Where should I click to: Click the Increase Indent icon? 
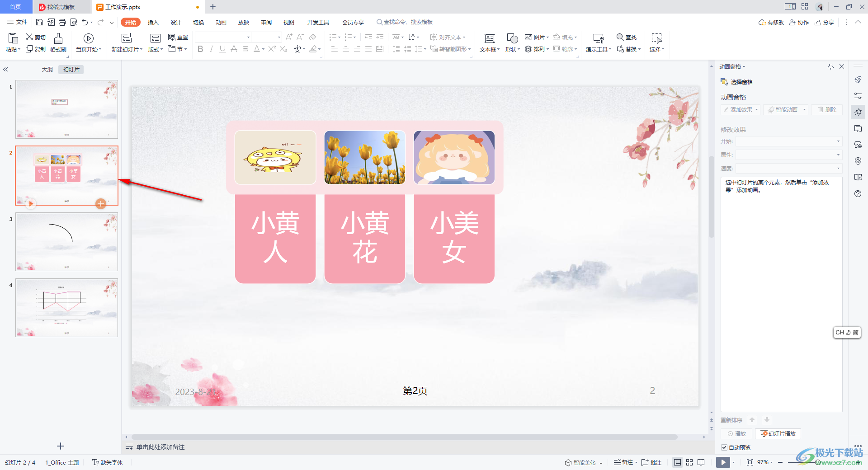[x=380, y=37]
